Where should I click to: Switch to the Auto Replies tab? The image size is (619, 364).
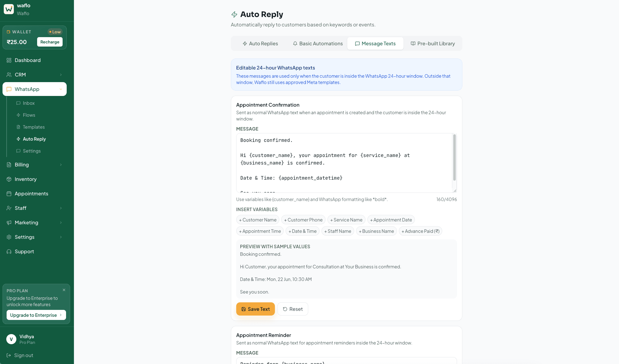click(260, 43)
